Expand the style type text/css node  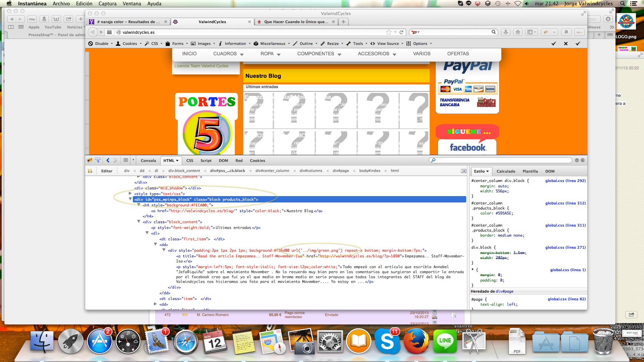coord(130,193)
